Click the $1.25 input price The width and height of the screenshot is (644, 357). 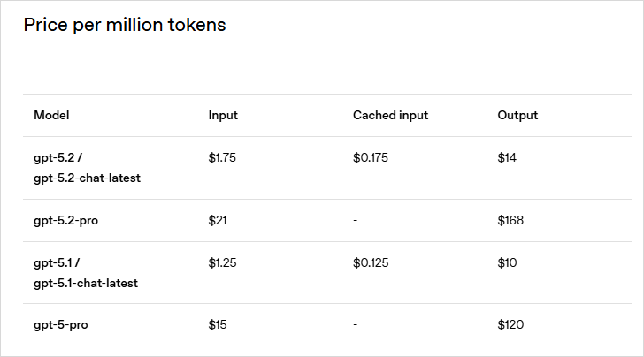pyautogui.click(x=222, y=263)
